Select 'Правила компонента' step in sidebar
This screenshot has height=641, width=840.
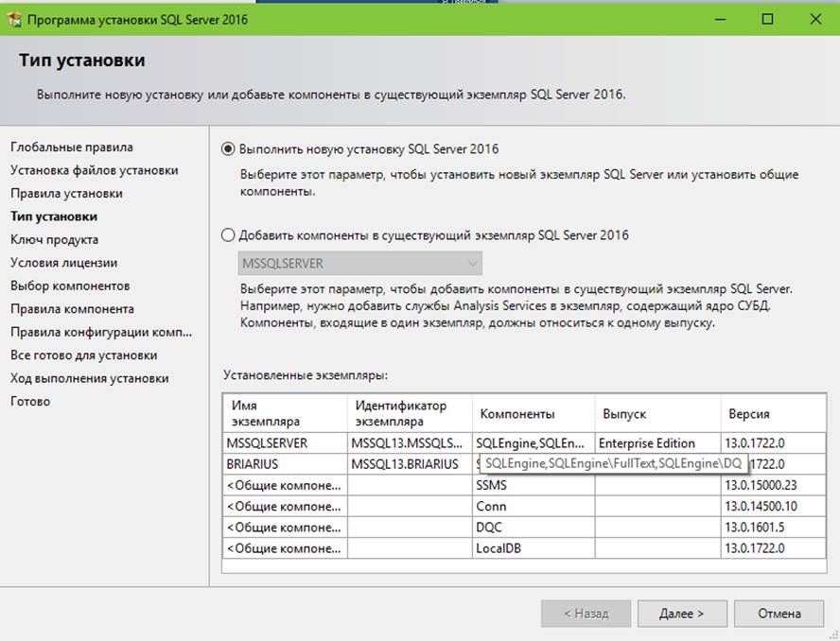click(x=72, y=309)
